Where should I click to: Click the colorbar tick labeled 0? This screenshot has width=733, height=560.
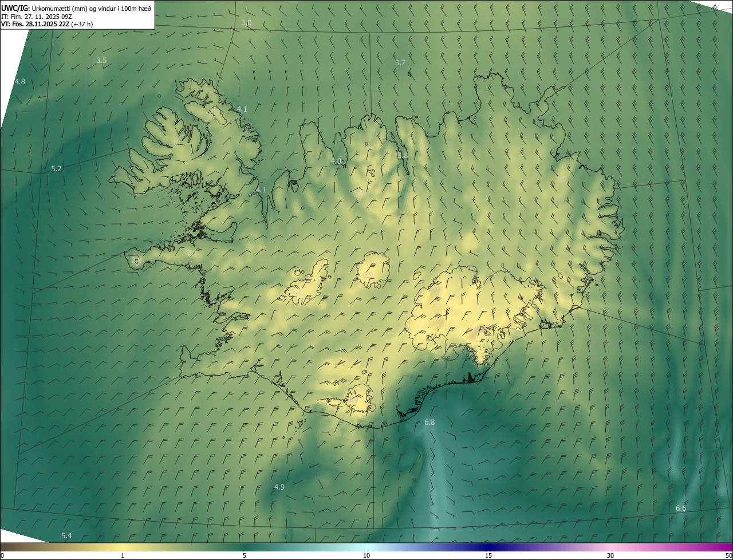click(2, 555)
